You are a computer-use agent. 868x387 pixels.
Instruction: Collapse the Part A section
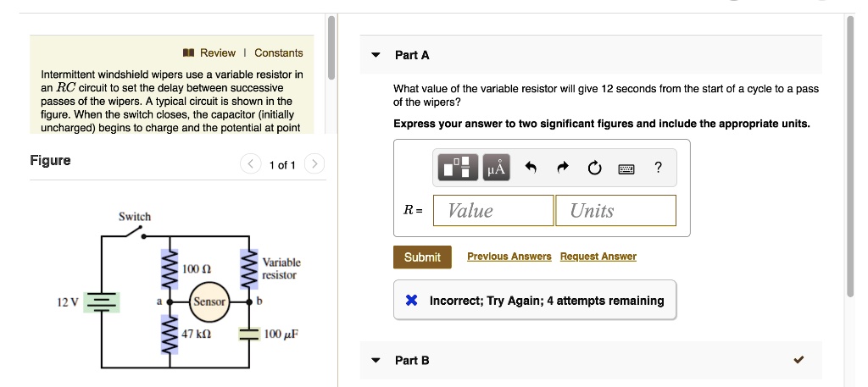point(376,55)
